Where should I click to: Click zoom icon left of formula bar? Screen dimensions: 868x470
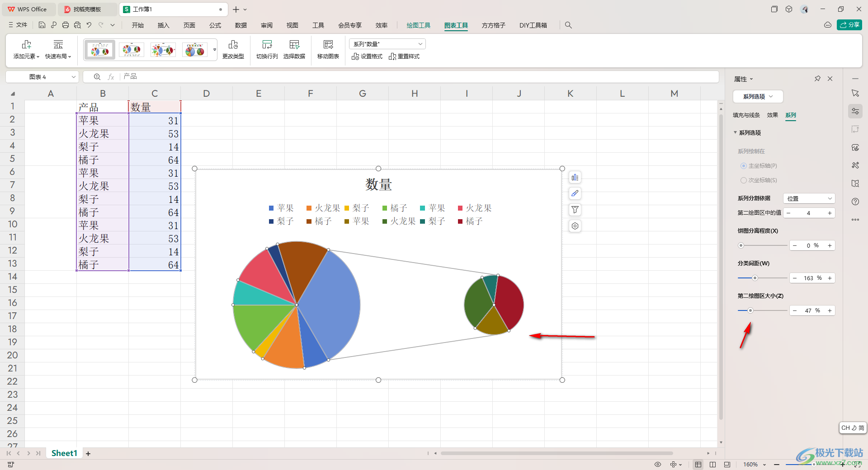click(x=97, y=77)
